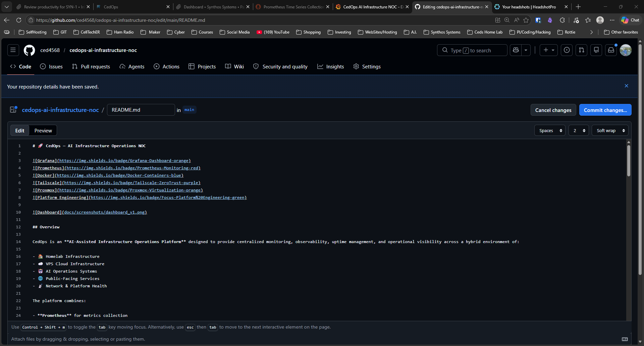Open the (169) YouTube bookmark
The width and height of the screenshot is (644, 346).
(273, 32)
